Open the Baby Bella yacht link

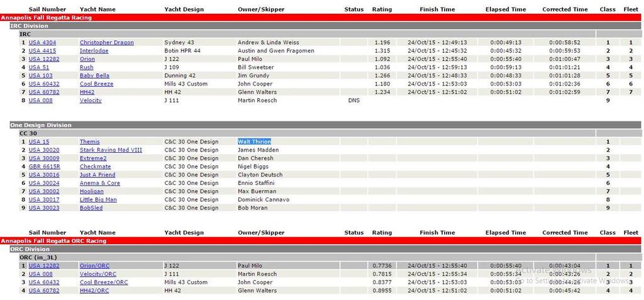point(94,75)
